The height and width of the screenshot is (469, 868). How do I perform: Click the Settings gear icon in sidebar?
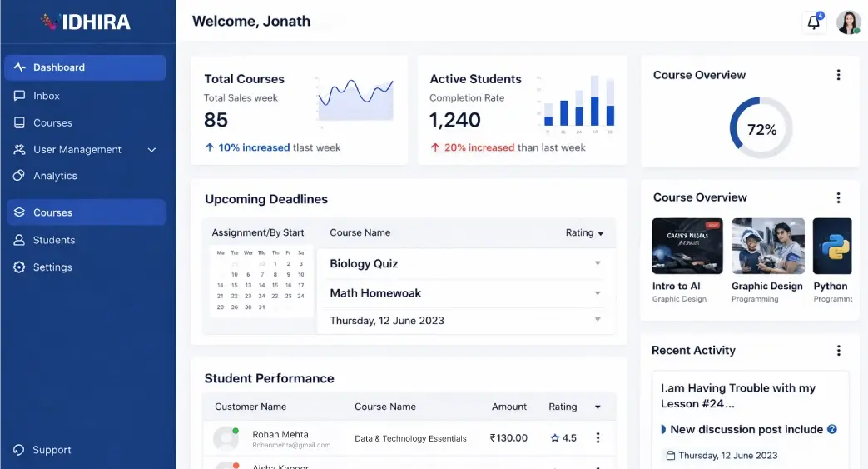click(x=19, y=267)
